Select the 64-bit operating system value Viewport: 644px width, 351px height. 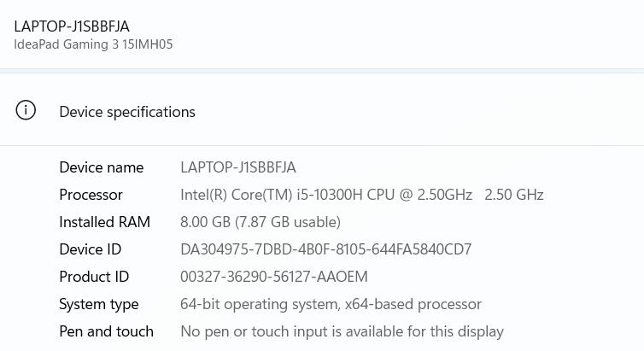click(x=331, y=304)
